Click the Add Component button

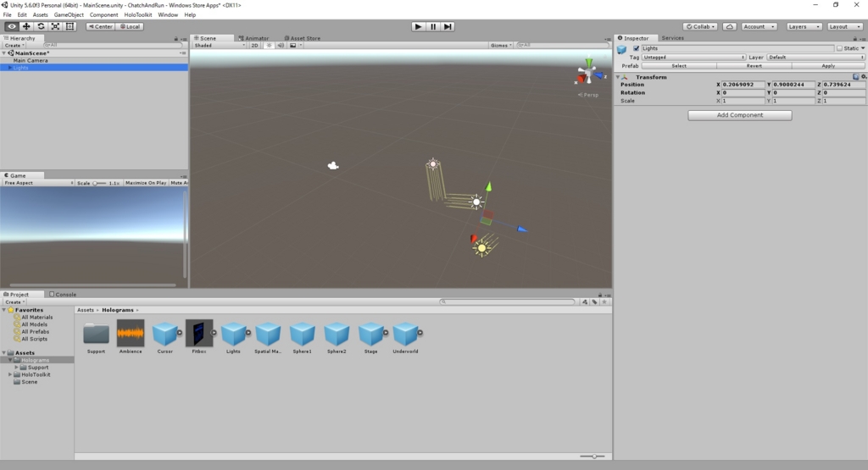click(x=739, y=115)
